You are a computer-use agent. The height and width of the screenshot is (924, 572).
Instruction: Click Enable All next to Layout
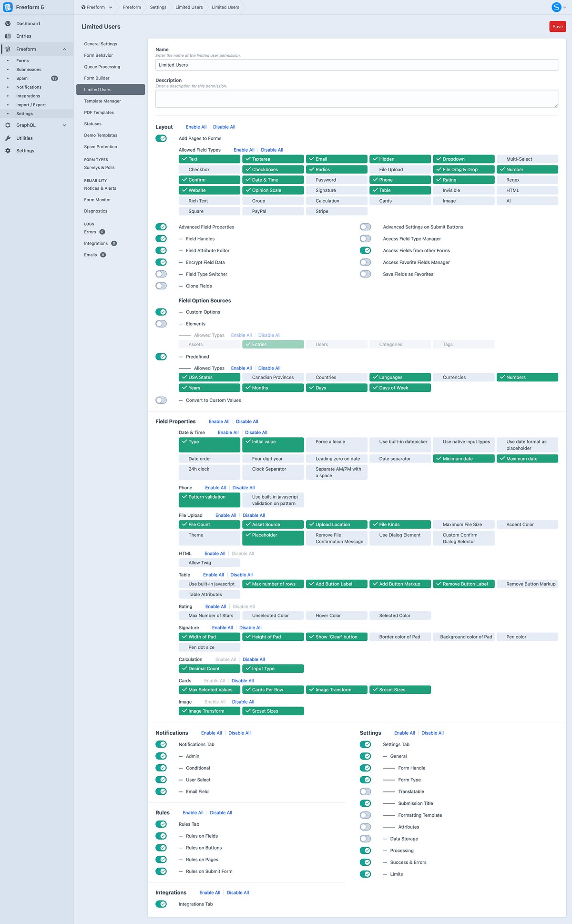[x=196, y=127]
